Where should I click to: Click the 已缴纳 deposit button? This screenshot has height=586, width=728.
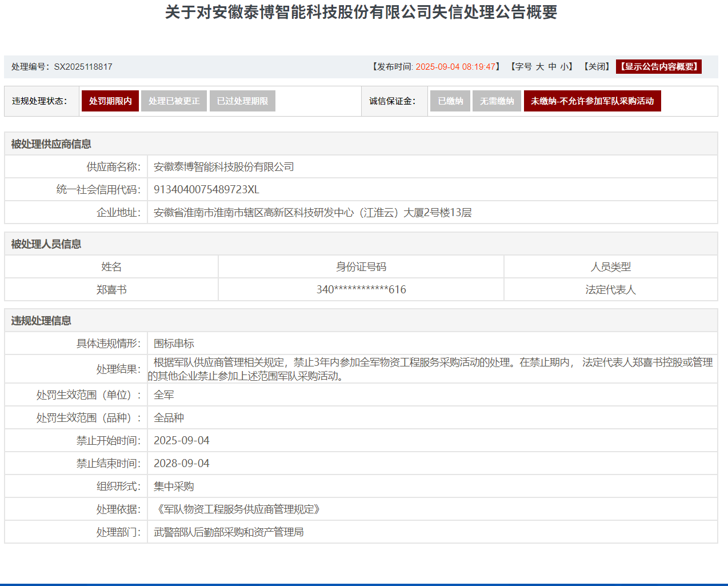450,101
